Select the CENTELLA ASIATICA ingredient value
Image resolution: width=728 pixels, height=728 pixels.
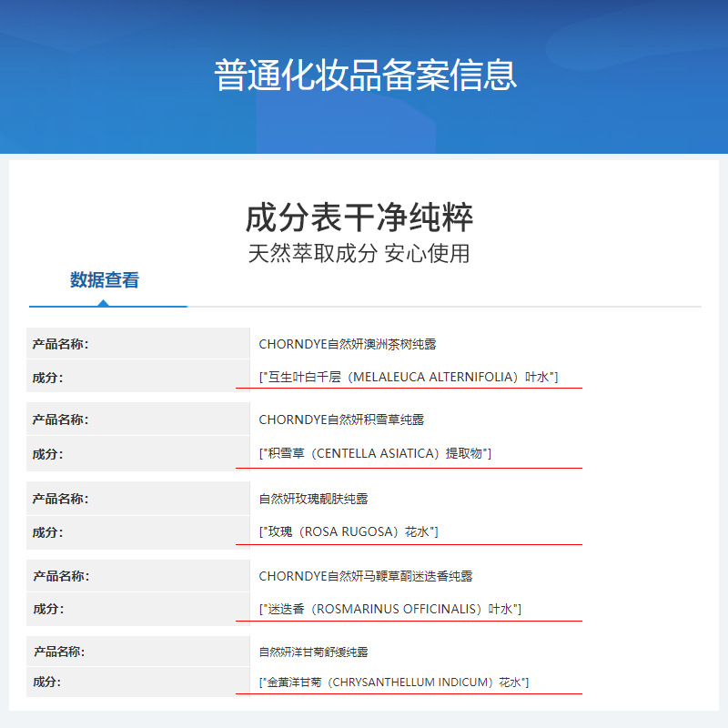tap(375, 453)
